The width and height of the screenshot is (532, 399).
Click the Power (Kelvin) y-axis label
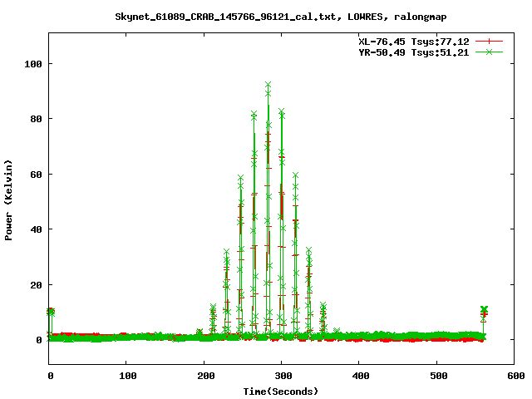9,199
